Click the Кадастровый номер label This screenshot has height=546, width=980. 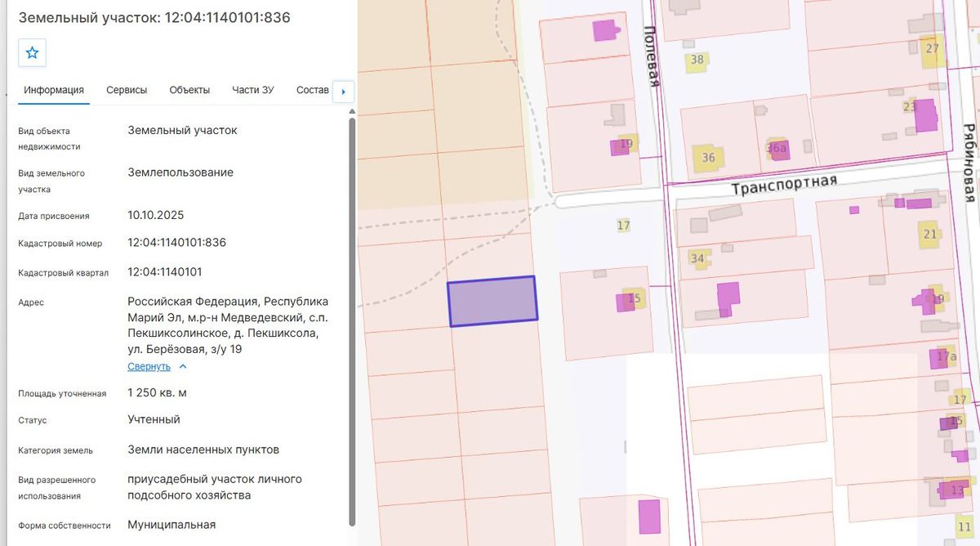tap(60, 244)
